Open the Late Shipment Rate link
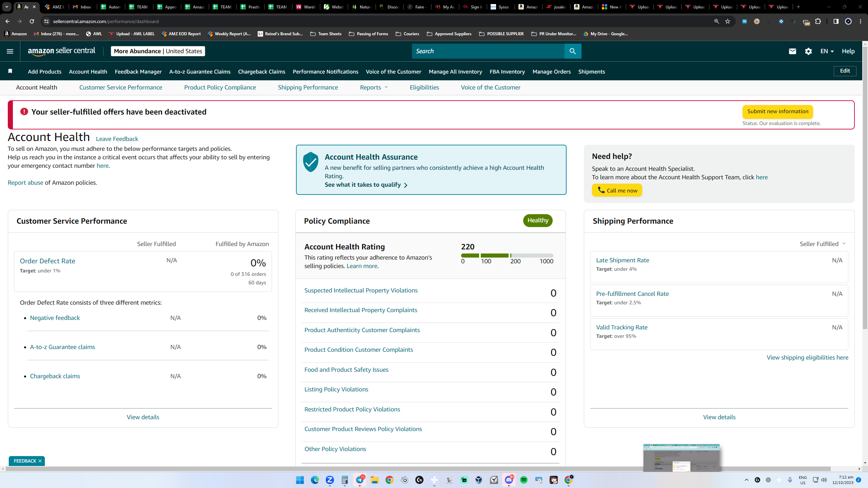The height and width of the screenshot is (488, 868). click(x=623, y=260)
